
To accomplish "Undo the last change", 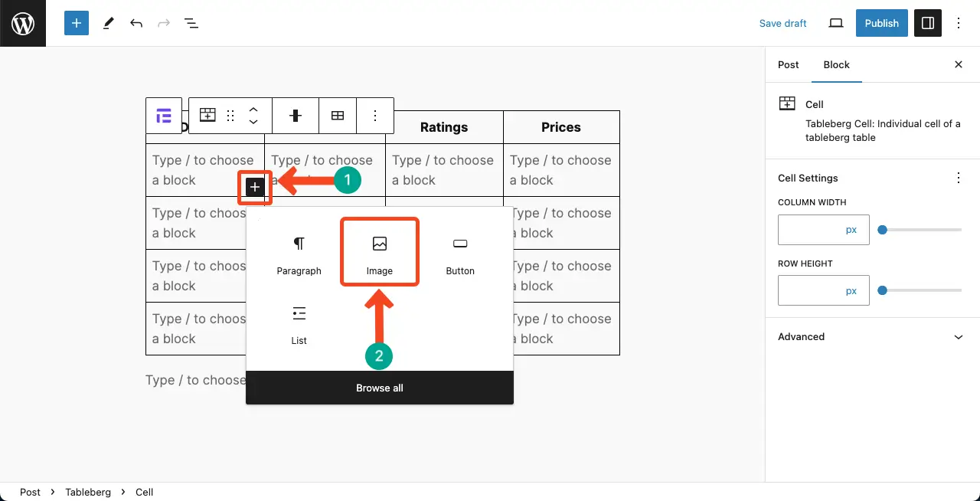I will click(x=136, y=23).
